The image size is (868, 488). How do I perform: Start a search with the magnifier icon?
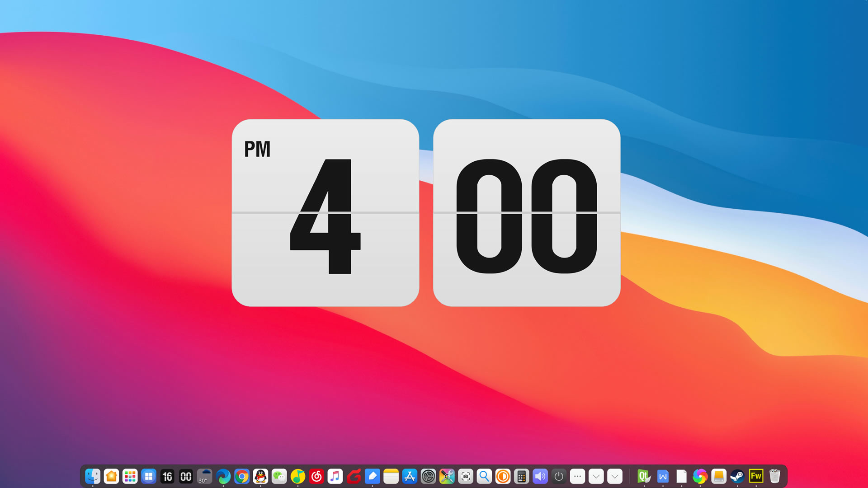pyautogui.click(x=484, y=477)
